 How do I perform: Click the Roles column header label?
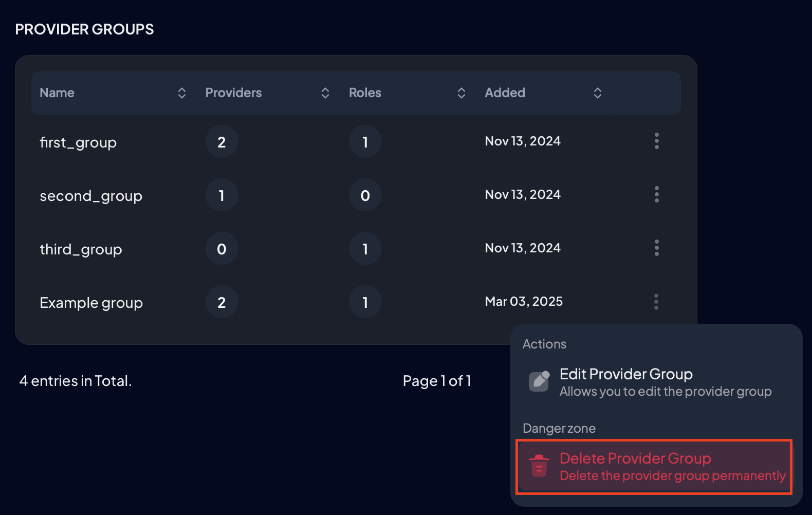365,93
